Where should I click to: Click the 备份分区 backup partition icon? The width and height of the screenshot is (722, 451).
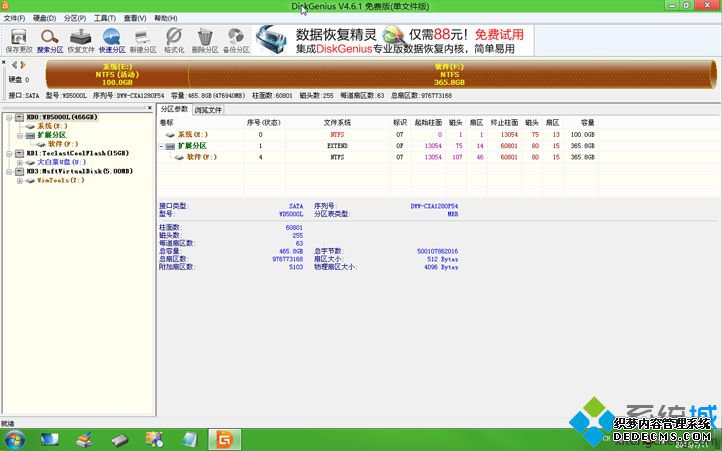pyautogui.click(x=236, y=41)
